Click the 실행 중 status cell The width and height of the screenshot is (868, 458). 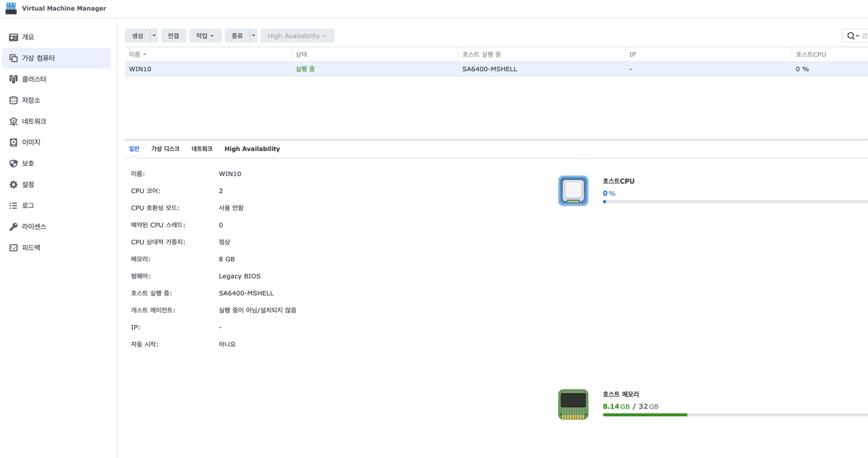305,69
